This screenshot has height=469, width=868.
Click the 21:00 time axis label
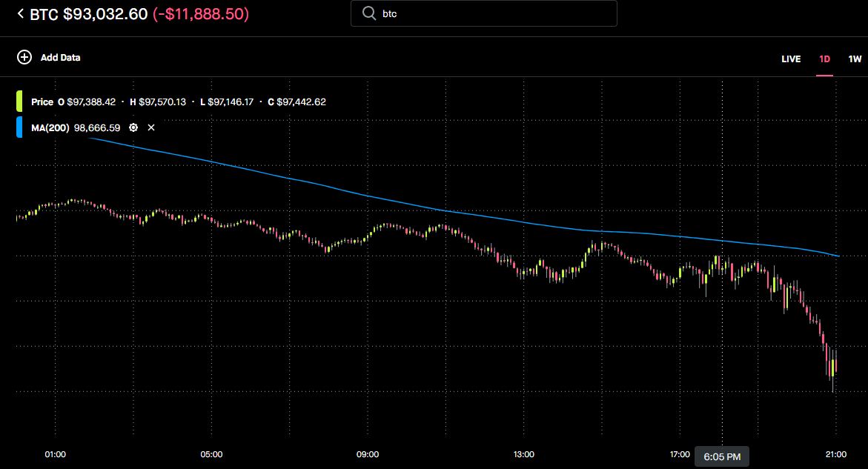tap(836, 454)
